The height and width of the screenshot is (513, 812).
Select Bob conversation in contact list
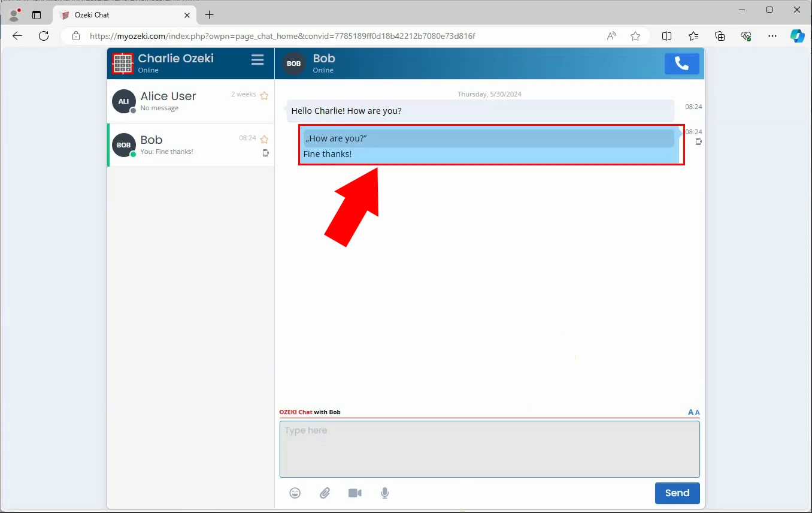tap(190, 145)
